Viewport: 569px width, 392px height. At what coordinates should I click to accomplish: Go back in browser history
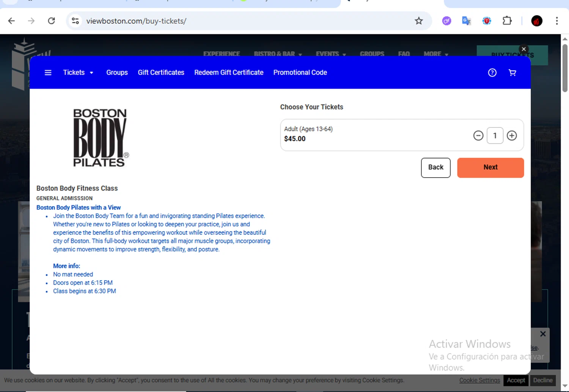[x=11, y=21]
